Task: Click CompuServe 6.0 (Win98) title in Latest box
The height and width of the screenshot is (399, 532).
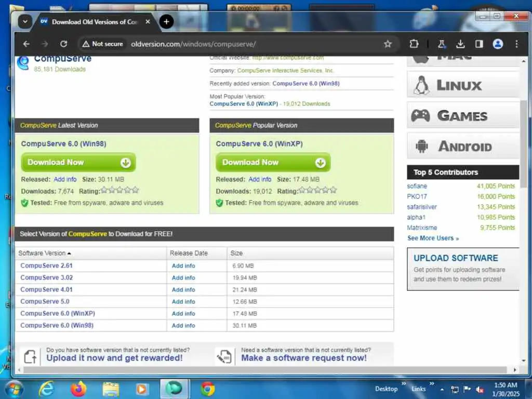Action: 63,144
